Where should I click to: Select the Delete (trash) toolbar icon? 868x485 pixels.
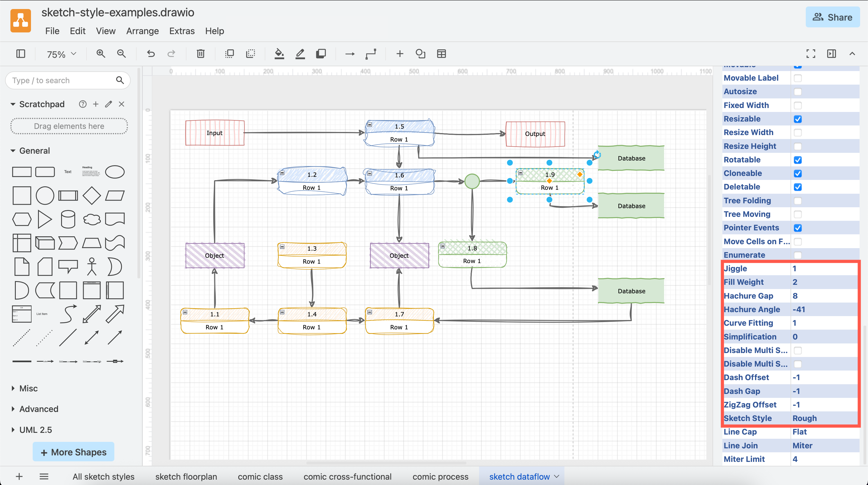pyautogui.click(x=201, y=54)
